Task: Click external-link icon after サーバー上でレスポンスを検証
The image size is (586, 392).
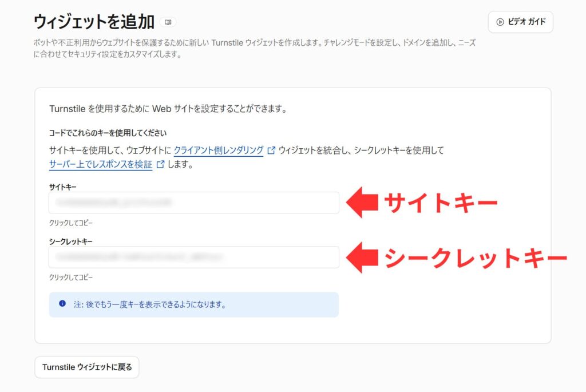Action: [x=160, y=164]
